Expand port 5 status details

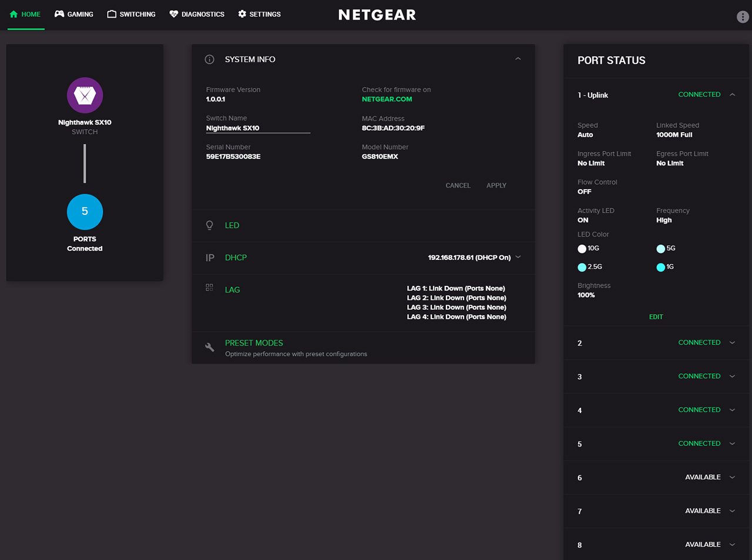[732, 444]
